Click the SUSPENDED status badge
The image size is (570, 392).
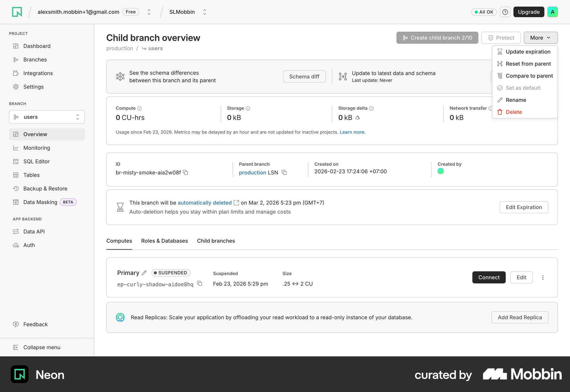(171, 273)
